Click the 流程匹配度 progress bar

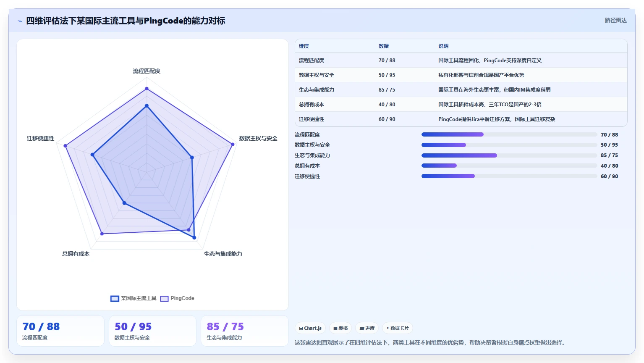coord(509,134)
